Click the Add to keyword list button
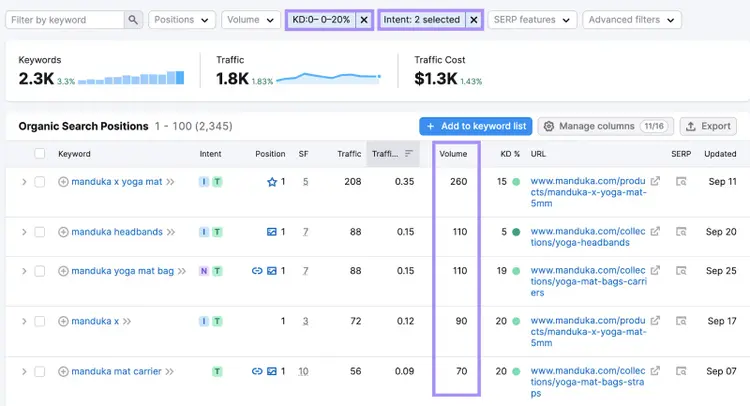 coord(475,126)
